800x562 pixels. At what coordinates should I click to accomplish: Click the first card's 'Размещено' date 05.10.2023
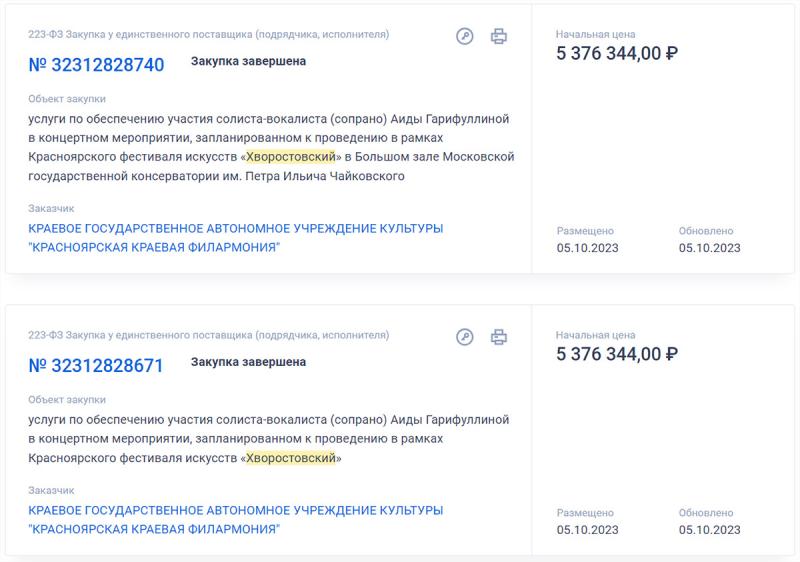(x=587, y=248)
